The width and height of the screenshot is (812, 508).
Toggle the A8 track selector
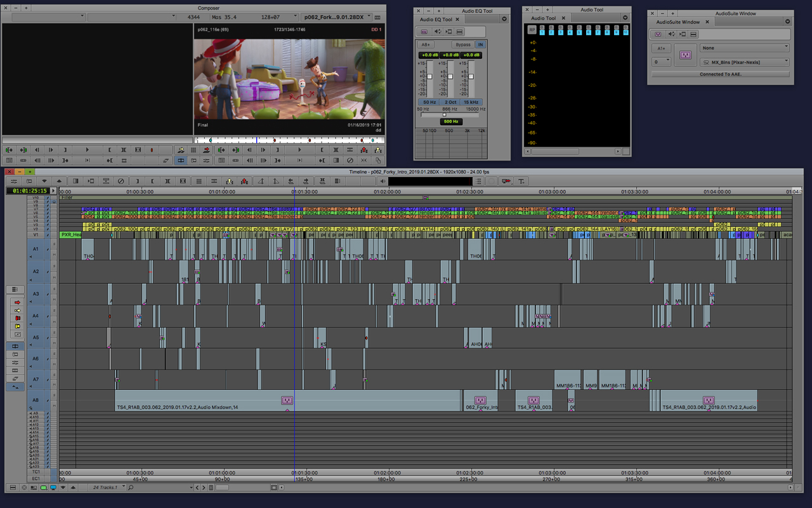(x=36, y=400)
